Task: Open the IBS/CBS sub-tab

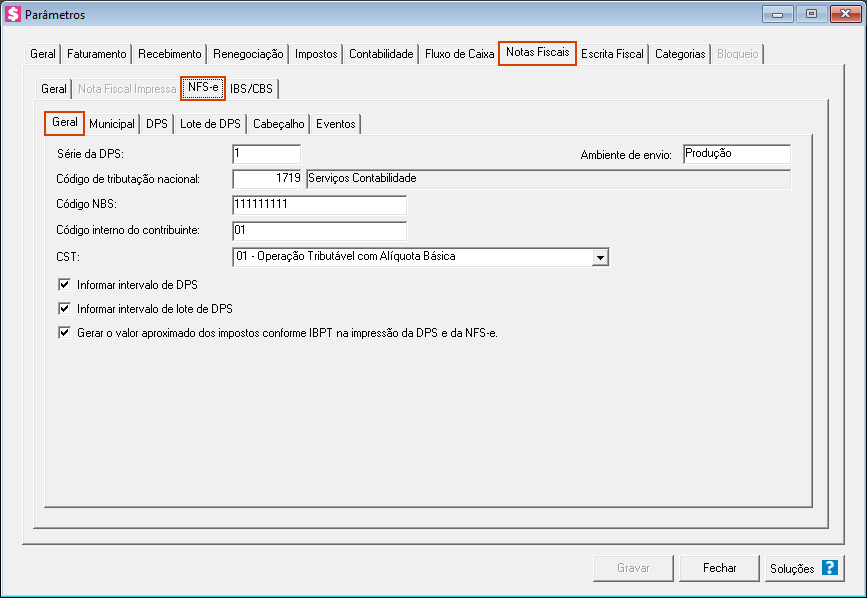Action: pyautogui.click(x=251, y=89)
